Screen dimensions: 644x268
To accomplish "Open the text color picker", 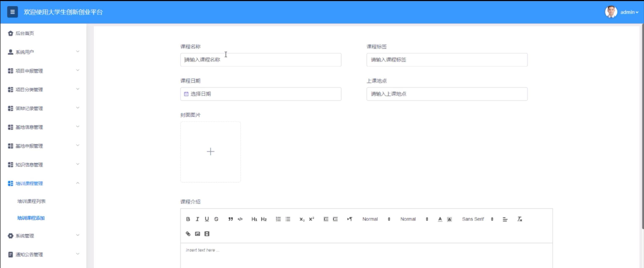I will [x=440, y=219].
